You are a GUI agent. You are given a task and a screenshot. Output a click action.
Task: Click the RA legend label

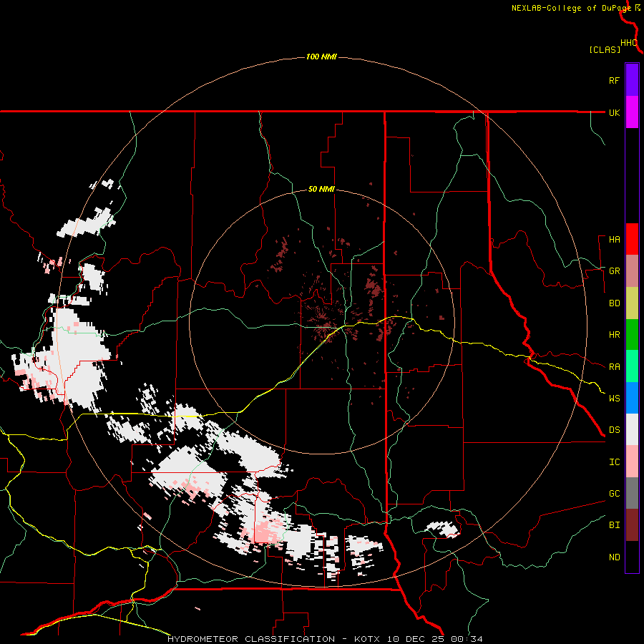tap(614, 367)
